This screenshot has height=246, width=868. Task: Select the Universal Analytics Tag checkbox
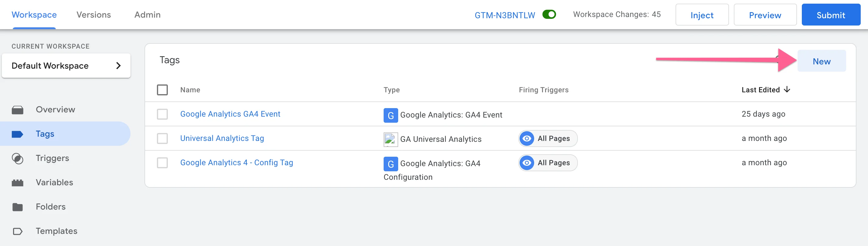(162, 138)
